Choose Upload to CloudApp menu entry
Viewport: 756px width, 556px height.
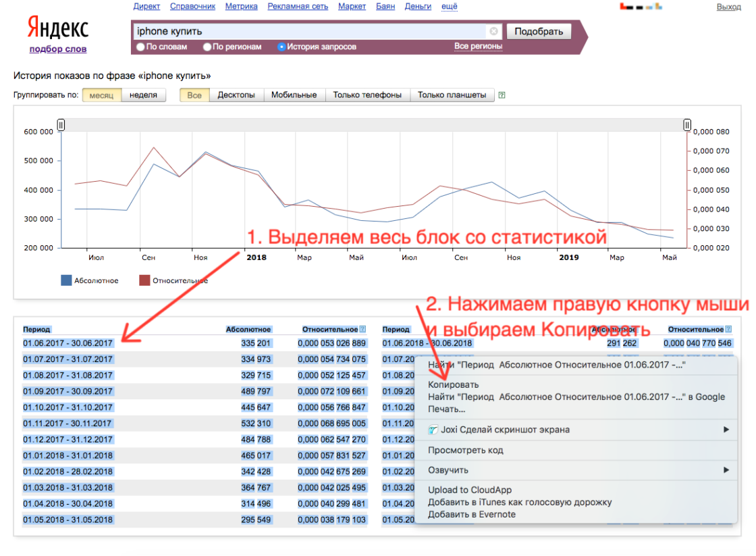(x=470, y=490)
